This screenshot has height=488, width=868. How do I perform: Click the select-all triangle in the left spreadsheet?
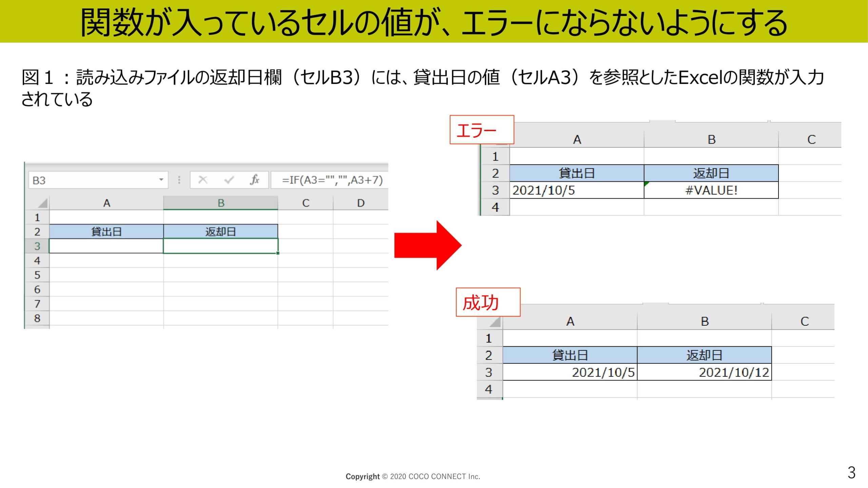coord(43,203)
